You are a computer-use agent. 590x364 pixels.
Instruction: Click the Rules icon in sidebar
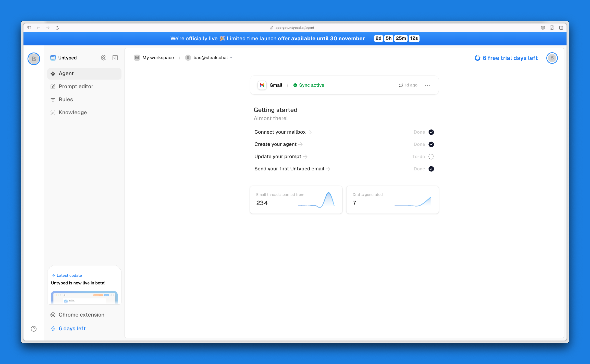(53, 100)
